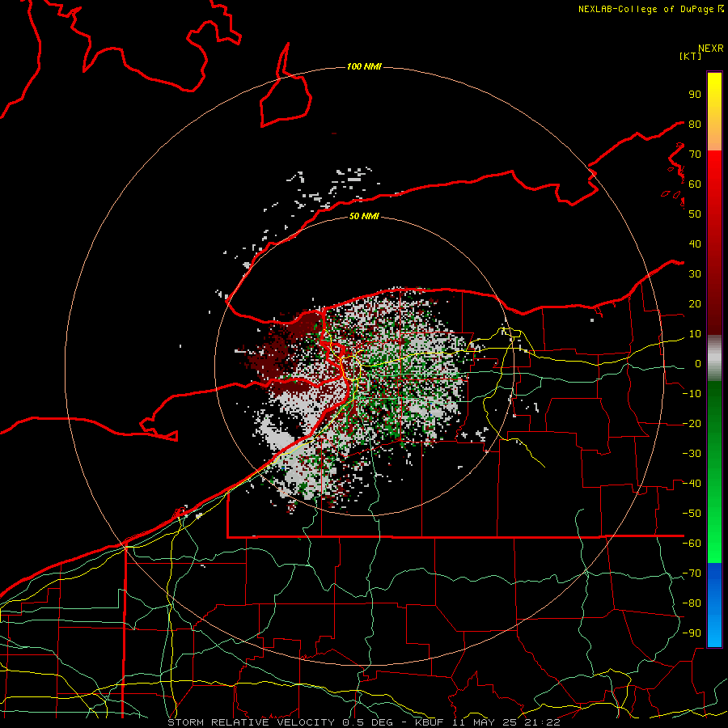This screenshot has width=728, height=728.
Task: Click the -70 scale label
Action: click(692, 574)
